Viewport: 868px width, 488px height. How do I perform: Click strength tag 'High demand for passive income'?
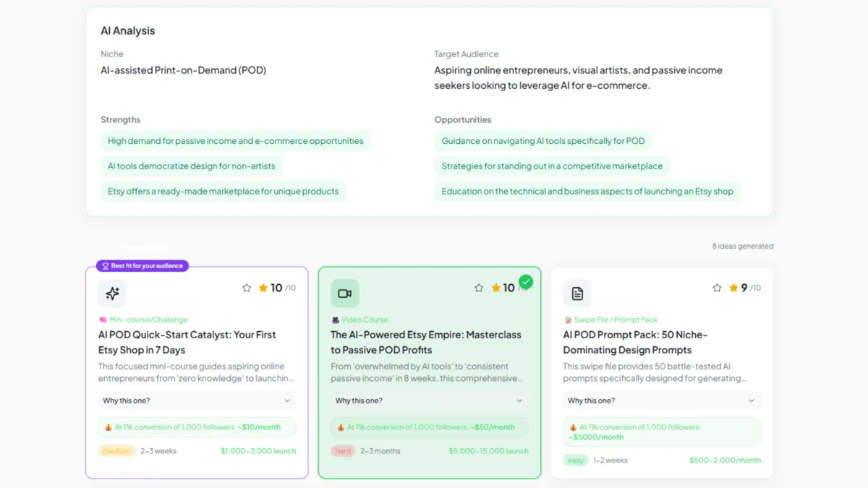(235, 141)
